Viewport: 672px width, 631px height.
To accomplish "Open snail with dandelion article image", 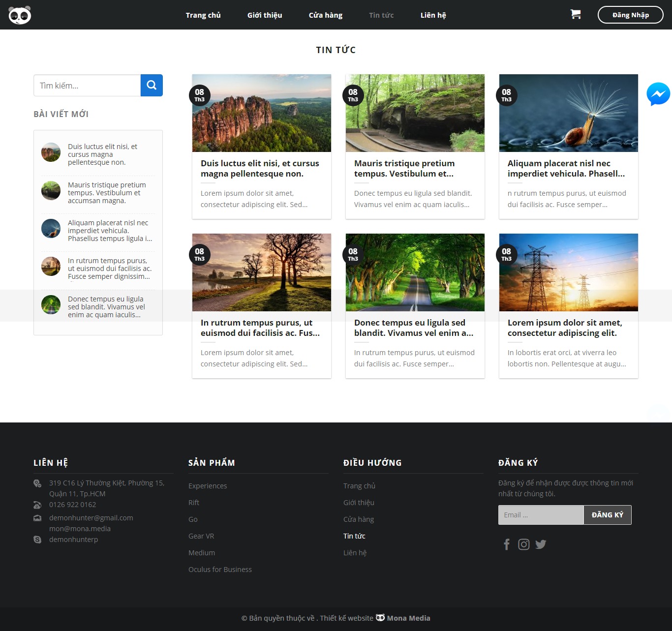I will click(x=569, y=113).
